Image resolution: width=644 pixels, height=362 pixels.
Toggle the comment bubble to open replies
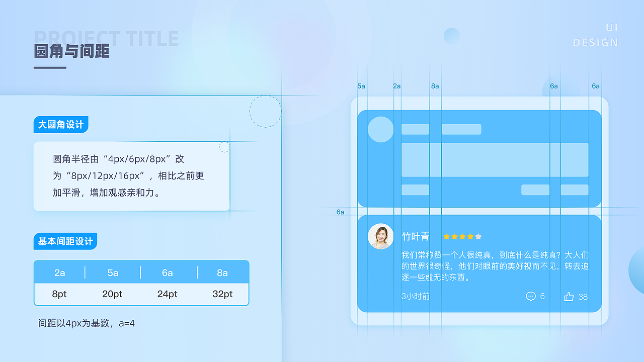pos(531,297)
